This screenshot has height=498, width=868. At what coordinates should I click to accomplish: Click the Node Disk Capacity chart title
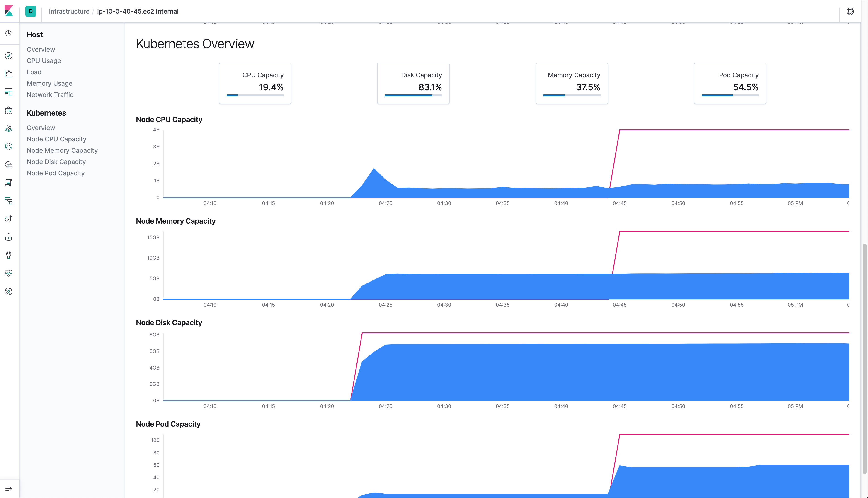169,323
